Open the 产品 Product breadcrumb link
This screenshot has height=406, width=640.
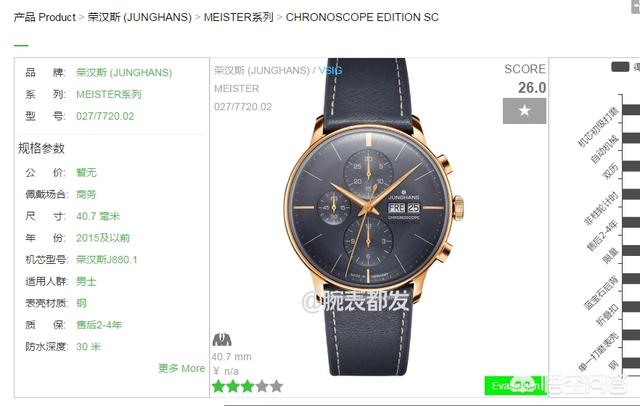point(44,17)
